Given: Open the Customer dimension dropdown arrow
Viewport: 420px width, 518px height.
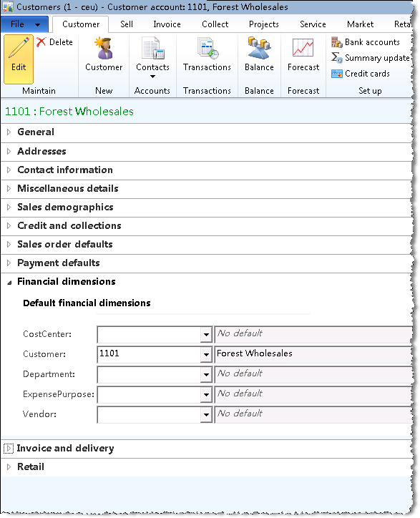Looking at the screenshot, I should [x=206, y=354].
